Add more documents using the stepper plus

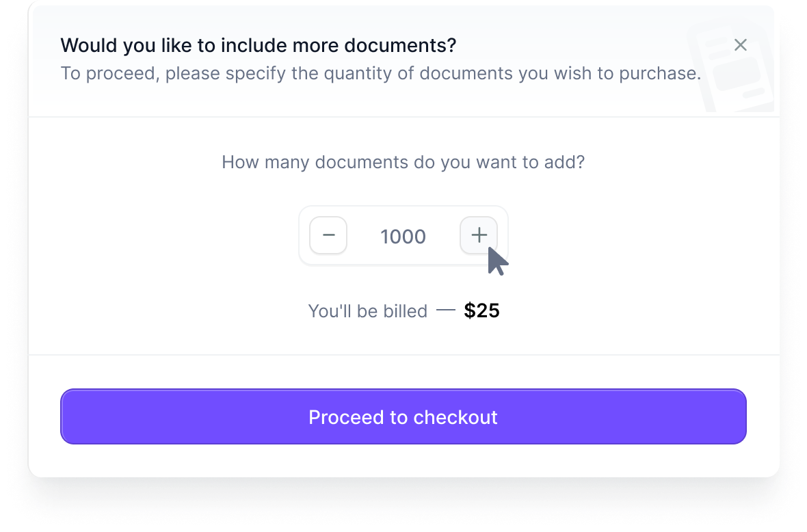click(x=479, y=236)
